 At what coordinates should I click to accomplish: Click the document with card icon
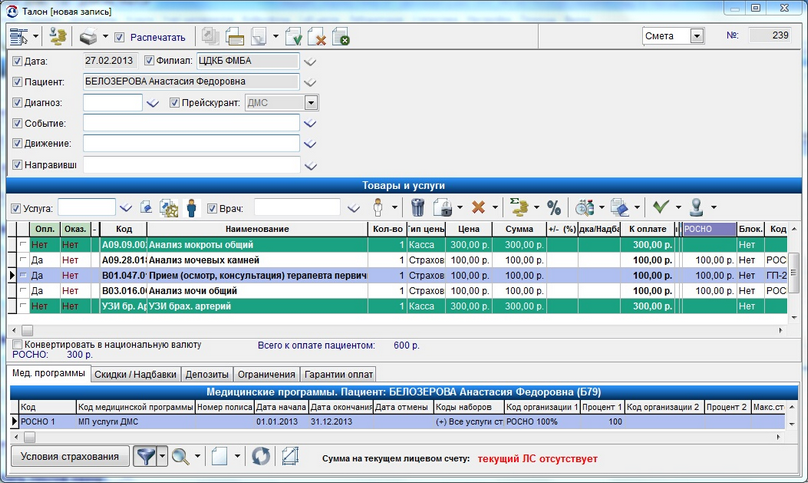click(x=234, y=37)
